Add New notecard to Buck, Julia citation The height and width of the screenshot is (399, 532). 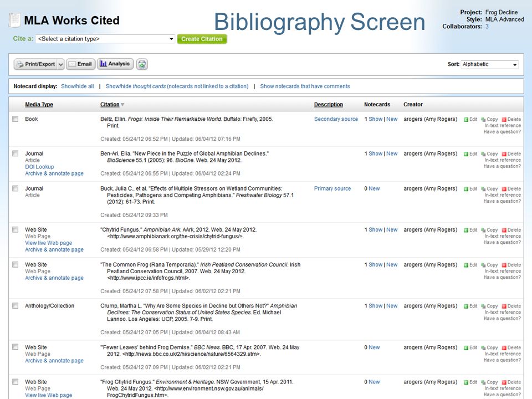pos(374,188)
